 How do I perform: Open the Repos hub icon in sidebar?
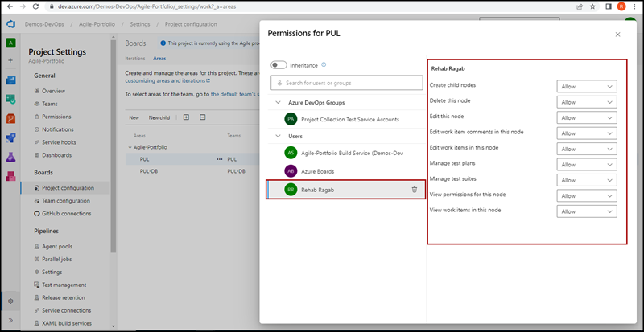[x=10, y=119]
